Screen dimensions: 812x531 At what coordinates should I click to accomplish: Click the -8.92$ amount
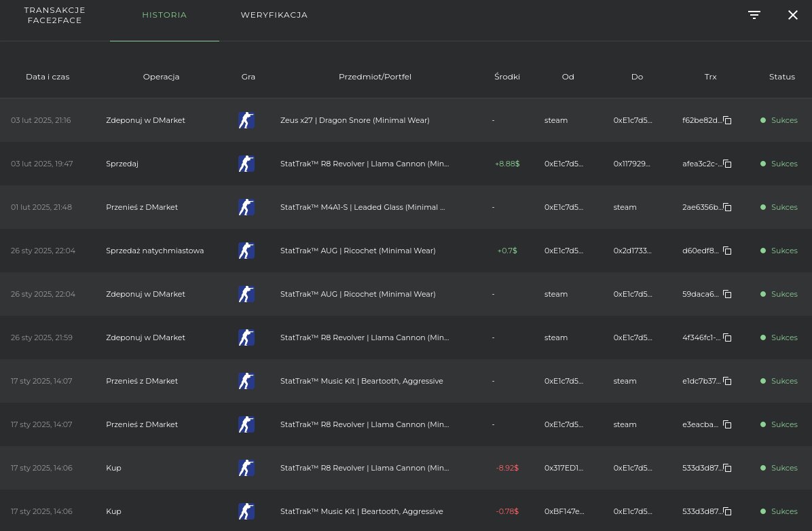pos(507,469)
